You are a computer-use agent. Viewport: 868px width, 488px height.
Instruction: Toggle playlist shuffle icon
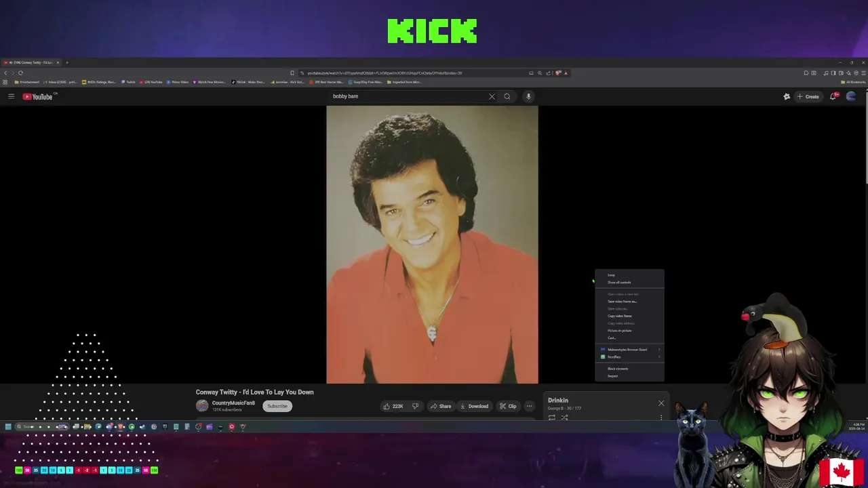pos(564,418)
